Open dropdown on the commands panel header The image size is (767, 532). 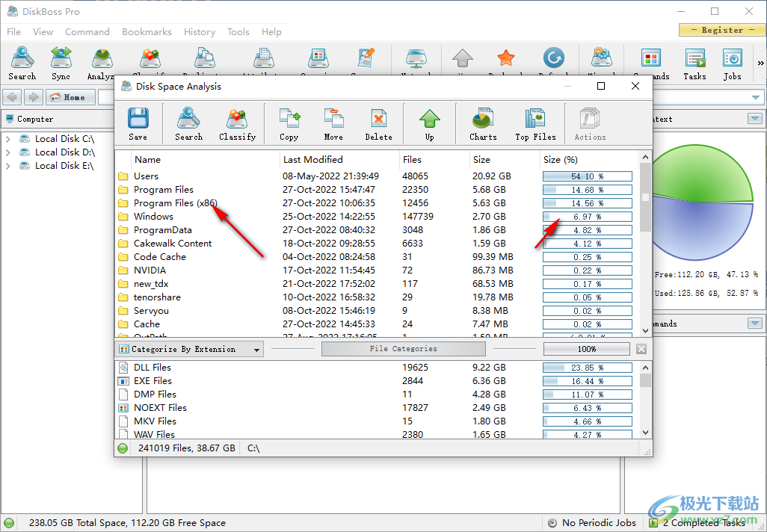[755, 324]
